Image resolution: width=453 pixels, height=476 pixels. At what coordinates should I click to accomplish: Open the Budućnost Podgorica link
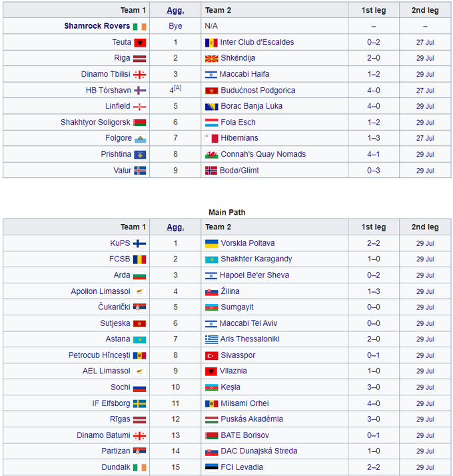point(258,90)
